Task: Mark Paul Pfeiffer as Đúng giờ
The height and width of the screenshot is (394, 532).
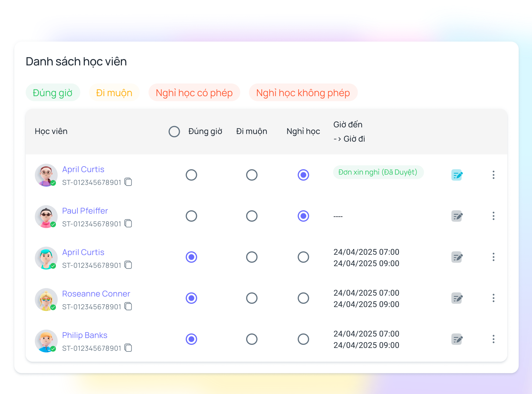Action: (x=191, y=216)
